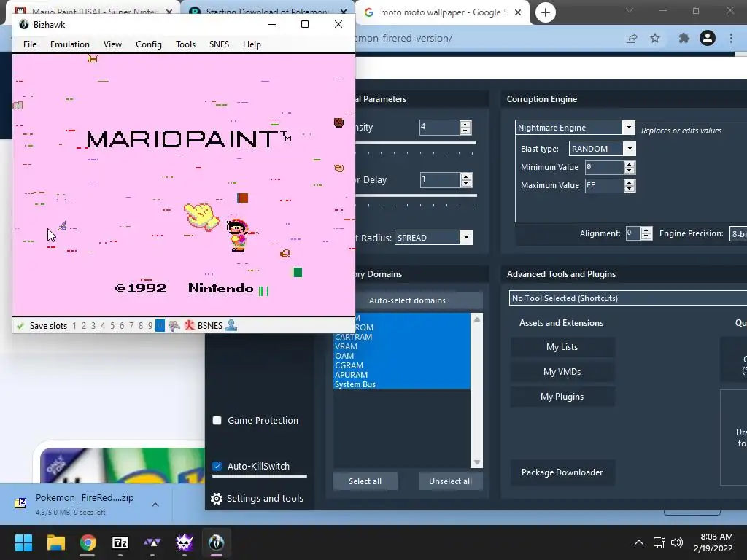This screenshot has height=560, width=747.
Task: Click the green checkmark in Bizhawk status bar
Action: point(20,326)
